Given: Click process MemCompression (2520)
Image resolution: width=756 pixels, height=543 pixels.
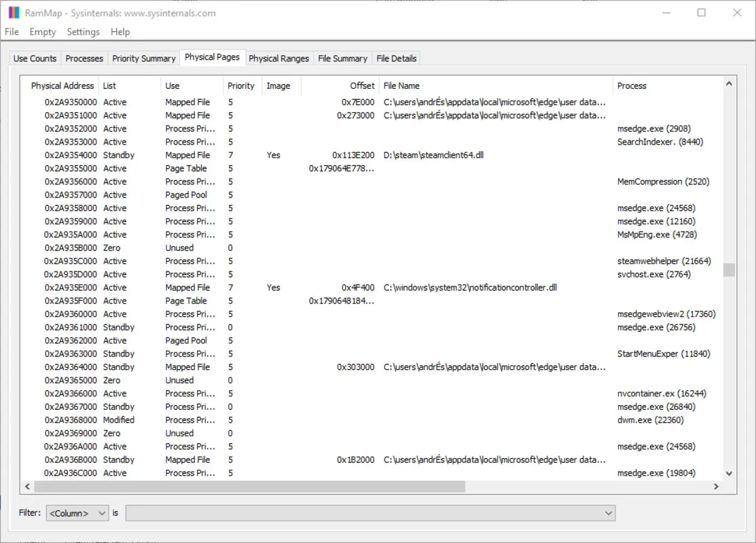Looking at the screenshot, I should coord(664,182).
